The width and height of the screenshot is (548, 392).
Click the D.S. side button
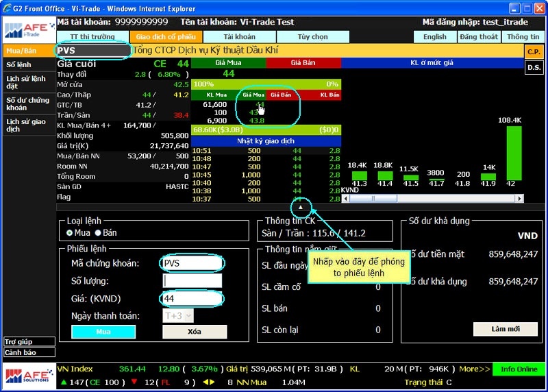[x=534, y=67]
